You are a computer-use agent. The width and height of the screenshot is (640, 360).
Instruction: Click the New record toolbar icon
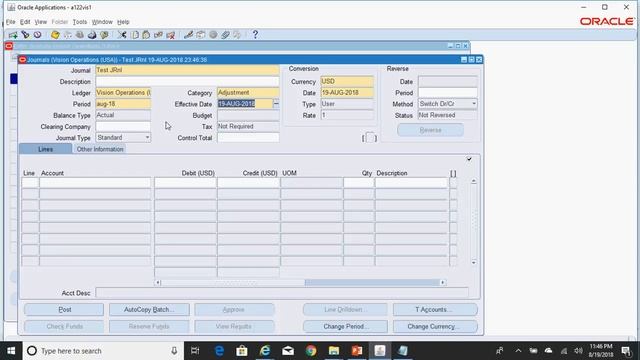(x=13, y=35)
